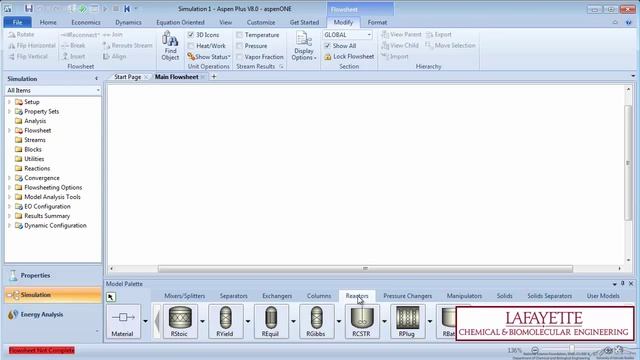Open RCSTR icon variants dropdown
This screenshot has width=640, height=360.
tap(384, 321)
